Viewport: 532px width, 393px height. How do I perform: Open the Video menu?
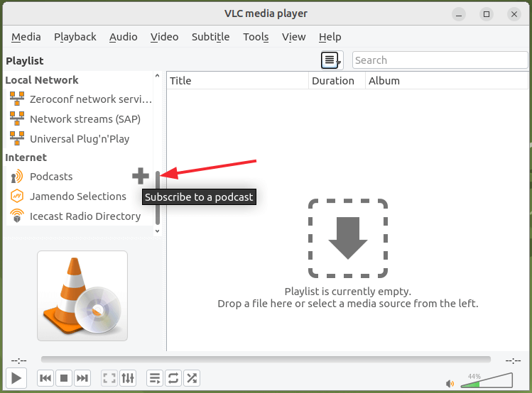pos(164,37)
